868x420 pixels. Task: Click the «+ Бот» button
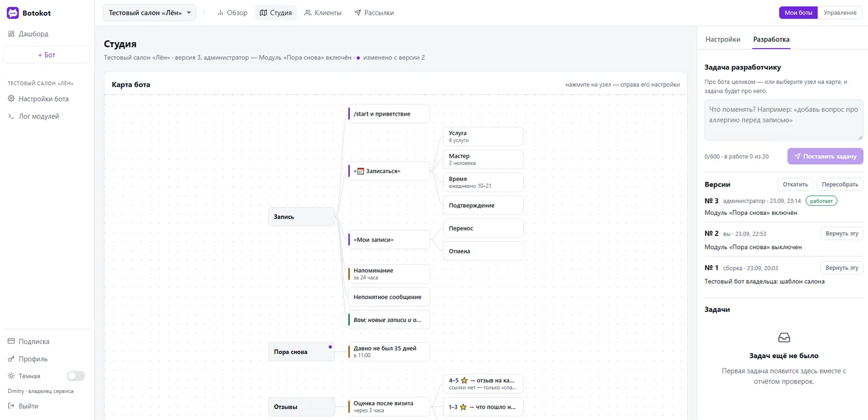[x=46, y=55]
